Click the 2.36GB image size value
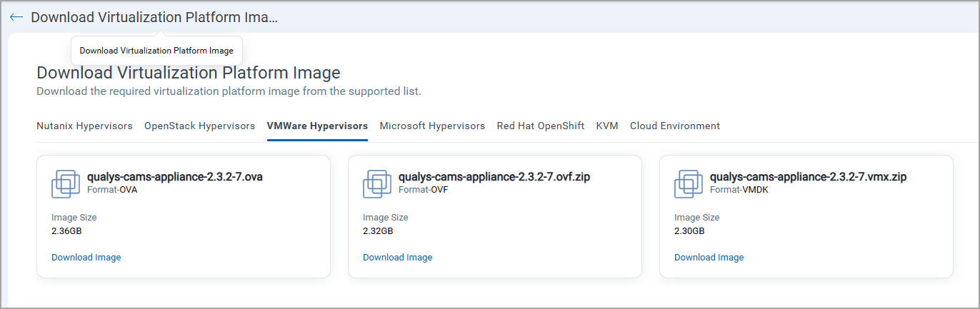Image resolution: width=980 pixels, height=309 pixels. (x=66, y=231)
